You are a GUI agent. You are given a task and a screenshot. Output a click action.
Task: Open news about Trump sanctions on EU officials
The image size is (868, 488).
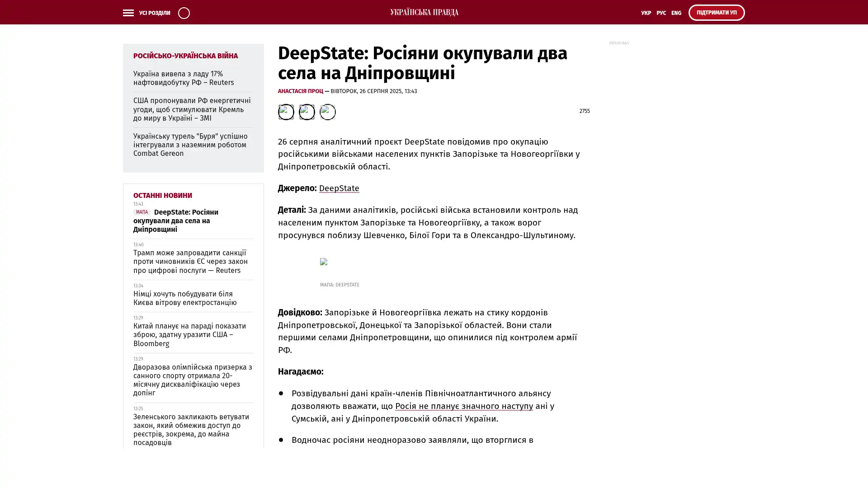click(190, 261)
